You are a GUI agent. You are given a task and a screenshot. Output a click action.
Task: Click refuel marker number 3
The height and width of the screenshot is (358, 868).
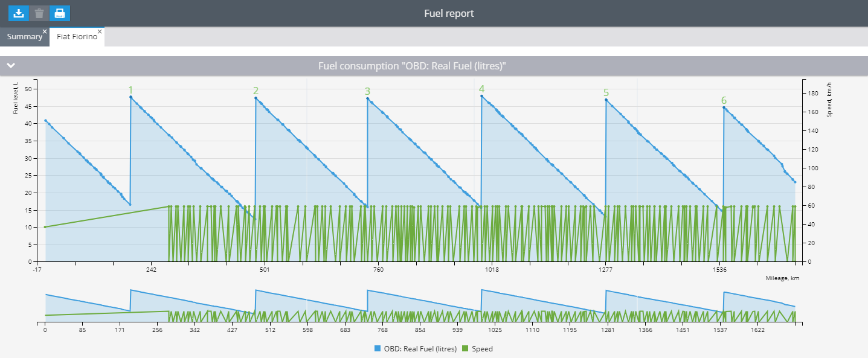[367, 92]
